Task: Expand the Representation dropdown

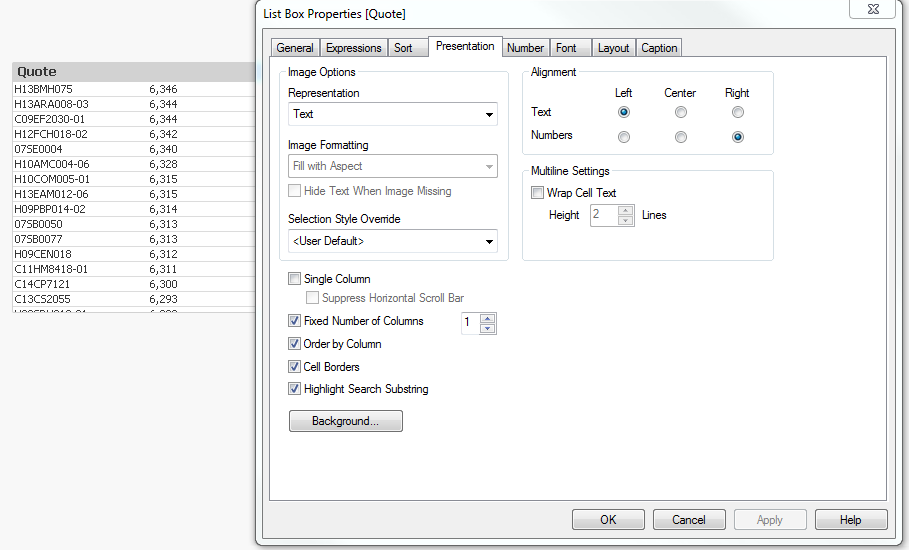Action: pyautogui.click(x=392, y=114)
